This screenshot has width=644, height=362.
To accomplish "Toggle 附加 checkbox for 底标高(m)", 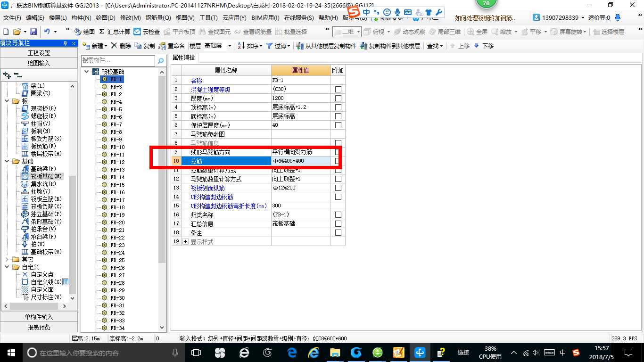I will pyautogui.click(x=338, y=116).
